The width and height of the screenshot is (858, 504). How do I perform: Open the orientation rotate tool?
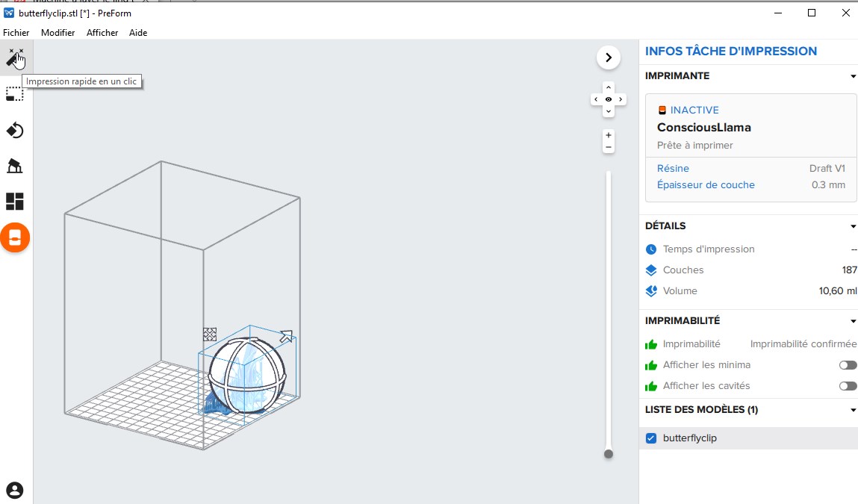pyautogui.click(x=15, y=131)
